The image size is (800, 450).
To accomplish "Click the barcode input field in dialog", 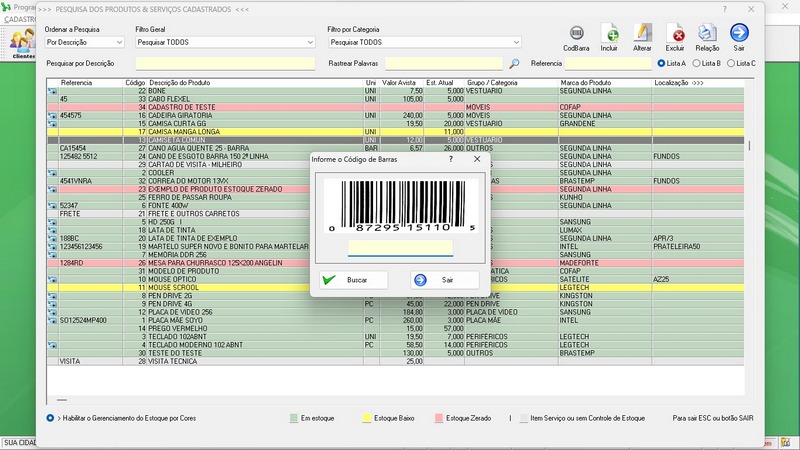I will pyautogui.click(x=400, y=248).
